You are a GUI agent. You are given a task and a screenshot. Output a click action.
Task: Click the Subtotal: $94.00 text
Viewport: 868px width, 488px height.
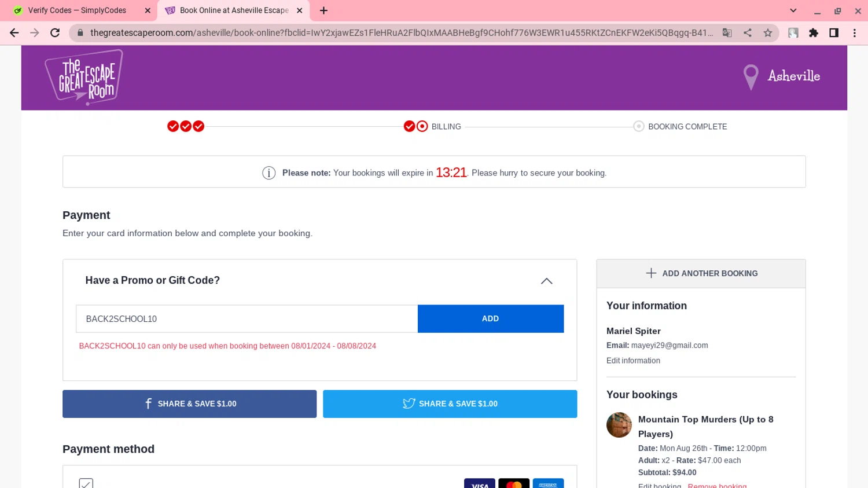point(667,472)
